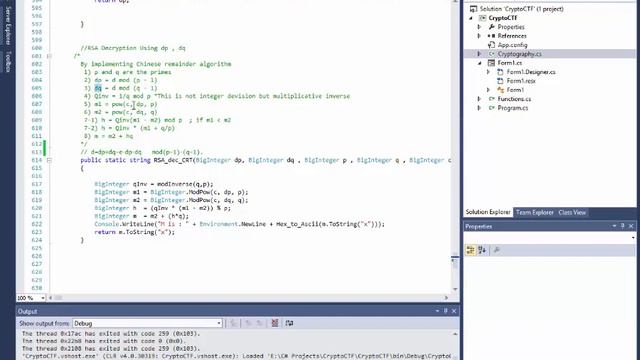Open Output panel window position menu
Viewport: 640px width, 360px height.
437,311
